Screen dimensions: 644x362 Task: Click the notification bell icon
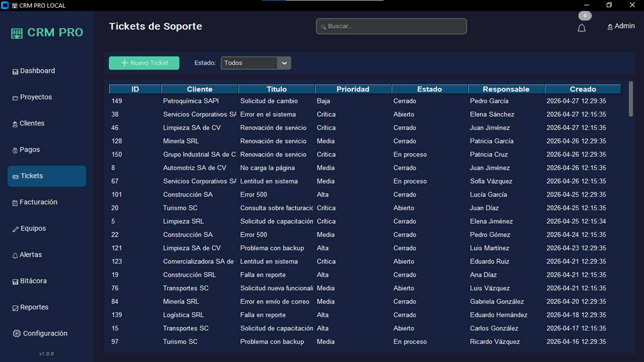click(582, 28)
